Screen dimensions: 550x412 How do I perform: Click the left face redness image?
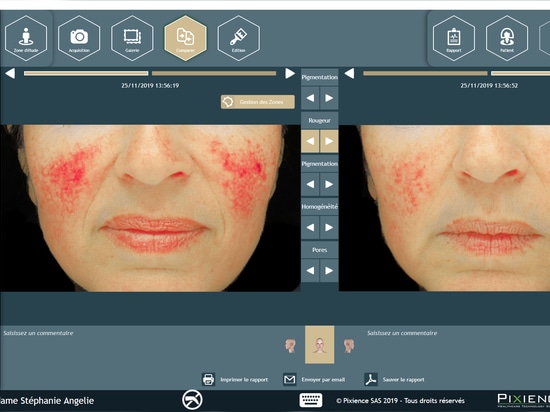click(x=150, y=208)
